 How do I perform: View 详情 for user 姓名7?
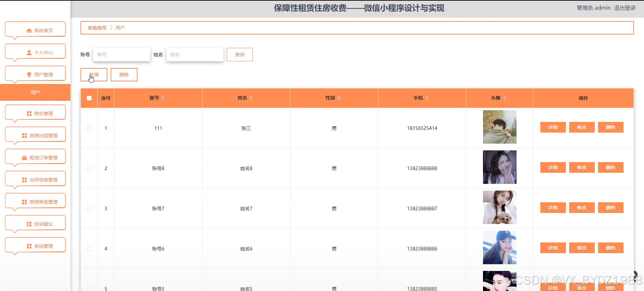tap(553, 208)
